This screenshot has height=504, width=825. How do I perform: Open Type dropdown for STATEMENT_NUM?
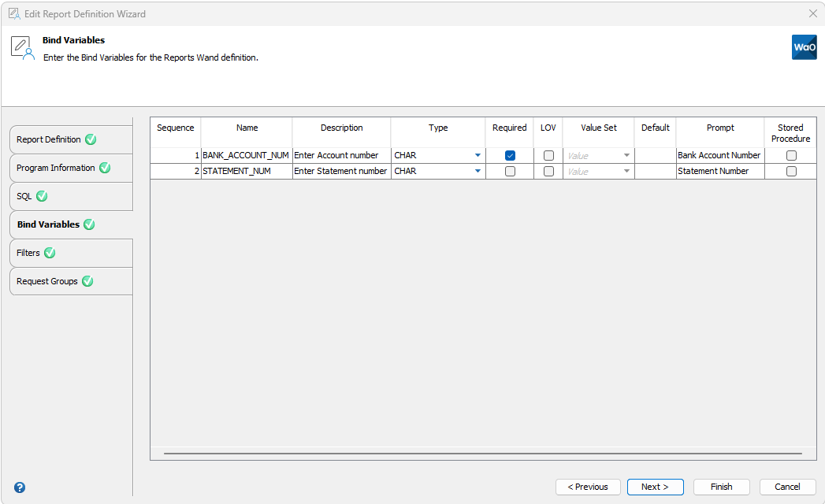point(478,171)
